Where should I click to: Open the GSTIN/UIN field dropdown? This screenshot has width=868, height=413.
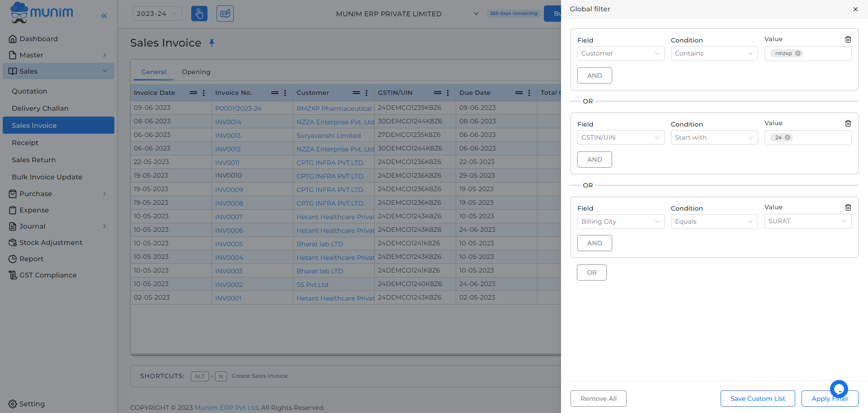[621, 137]
